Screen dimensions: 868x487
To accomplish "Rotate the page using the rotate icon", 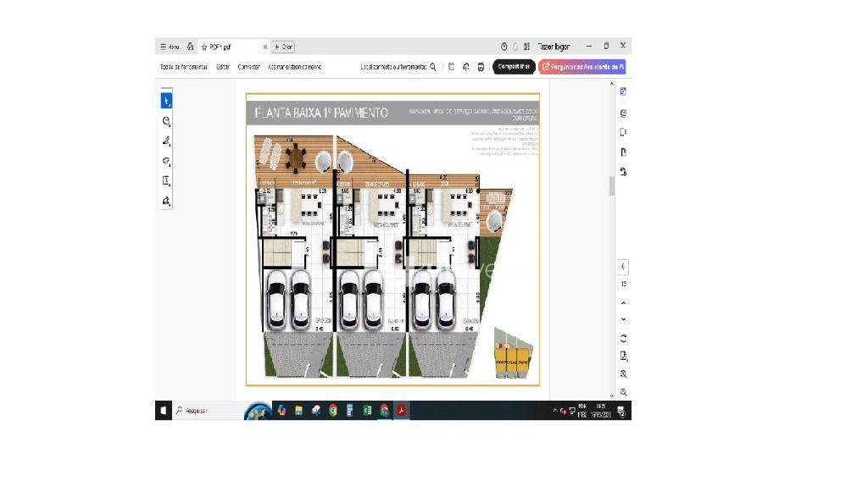I will coord(623,338).
